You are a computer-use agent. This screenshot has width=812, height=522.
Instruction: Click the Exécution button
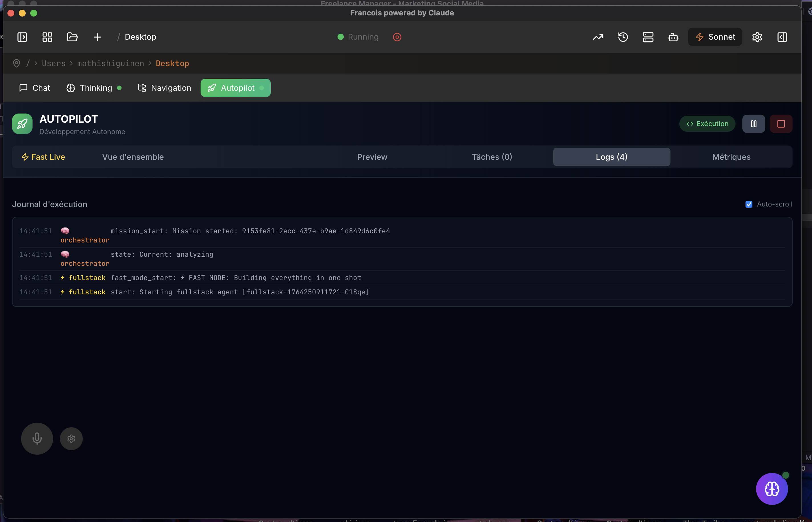point(707,124)
